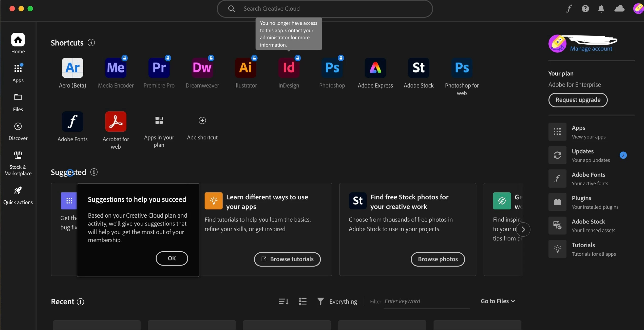Open Acrobat for web shortcut

[116, 121]
